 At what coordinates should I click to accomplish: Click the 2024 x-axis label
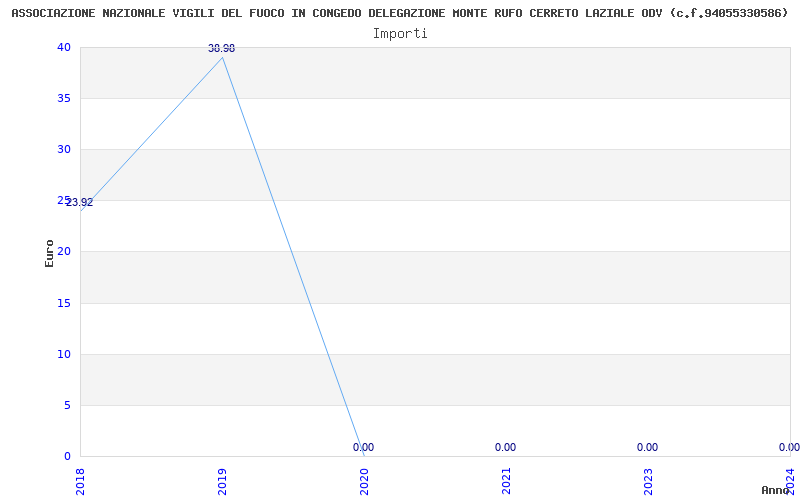coord(790,482)
